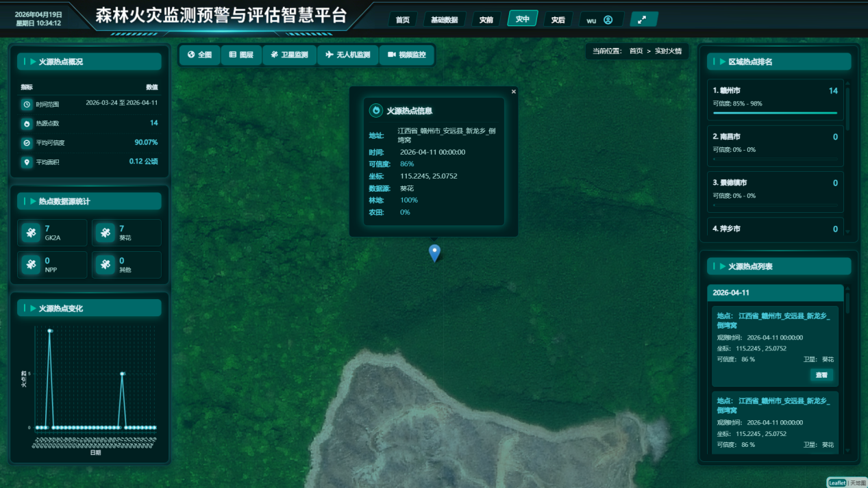Toggle fullscreen mode using the expand icon
Image resolution: width=868 pixels, height=488 pixels.
pyautogui.click(x=642, y=20)
